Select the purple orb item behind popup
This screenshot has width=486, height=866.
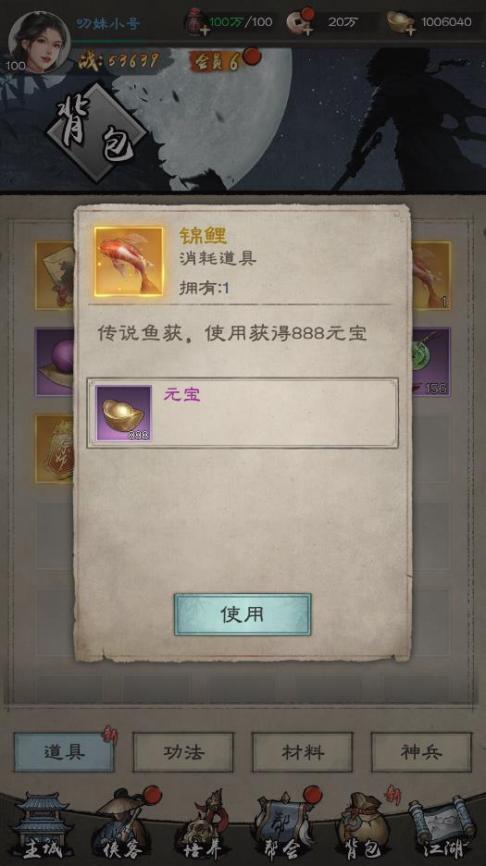(x=55, y=362)
